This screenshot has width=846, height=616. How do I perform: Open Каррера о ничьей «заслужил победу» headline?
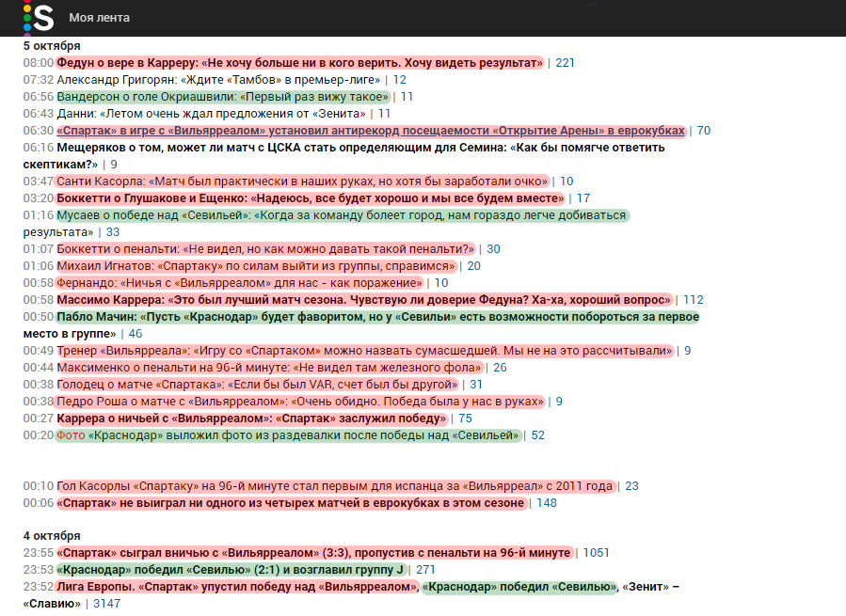coord(251,419)
